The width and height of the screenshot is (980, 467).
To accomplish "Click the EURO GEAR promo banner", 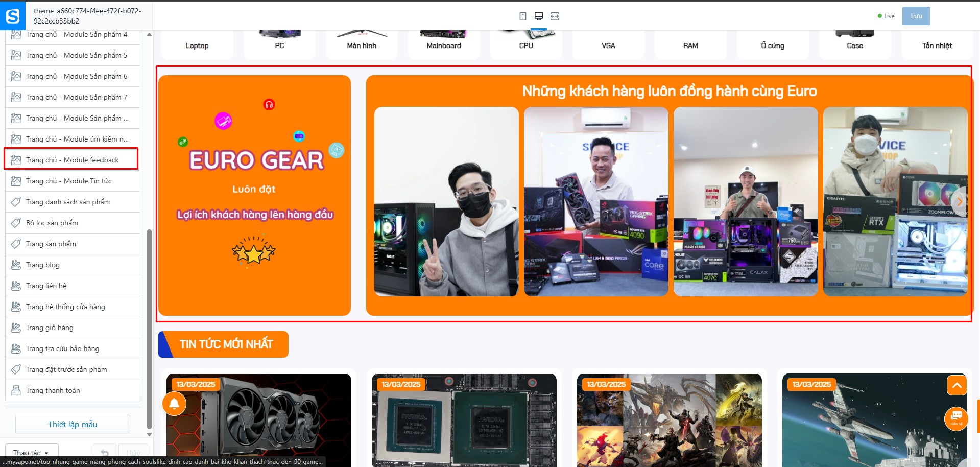I will point(254,195).
